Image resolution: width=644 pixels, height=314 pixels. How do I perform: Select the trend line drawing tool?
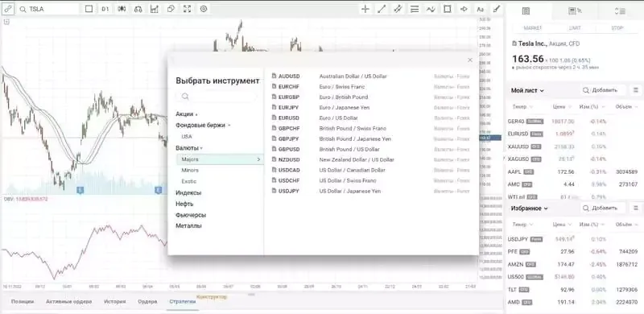(x=382, y=9)
